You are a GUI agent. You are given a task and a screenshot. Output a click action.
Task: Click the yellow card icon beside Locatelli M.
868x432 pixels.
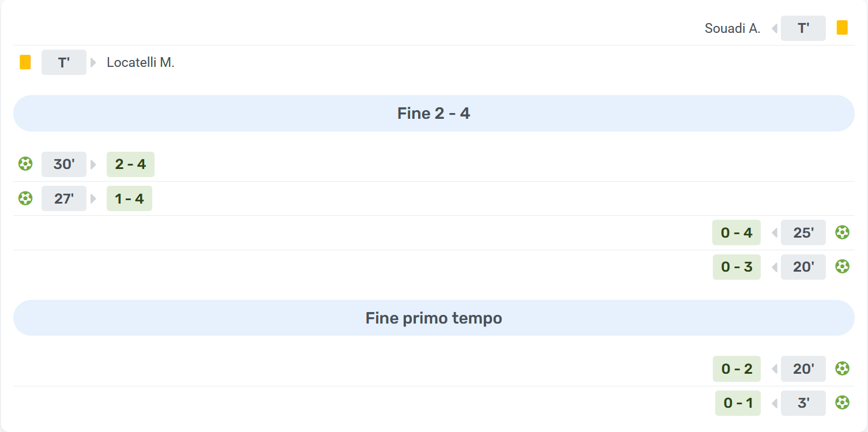[25, 62]
